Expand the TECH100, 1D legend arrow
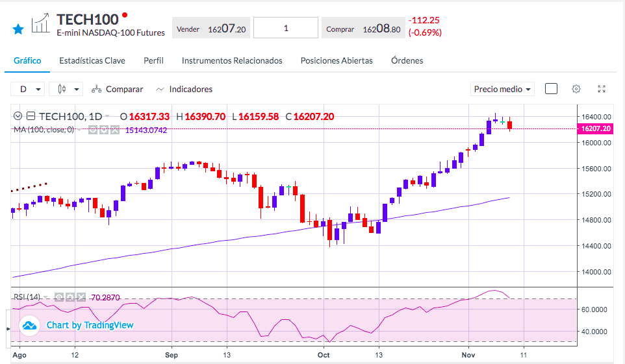 coord(107,116)
